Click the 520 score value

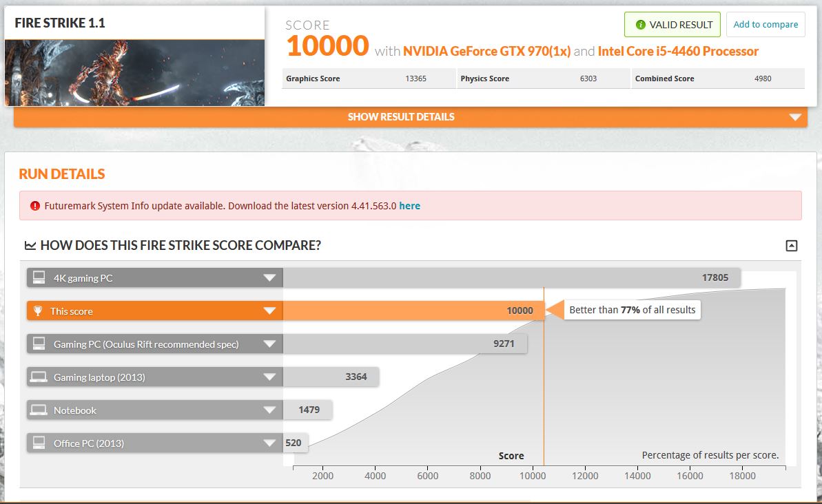click(294, 443)
